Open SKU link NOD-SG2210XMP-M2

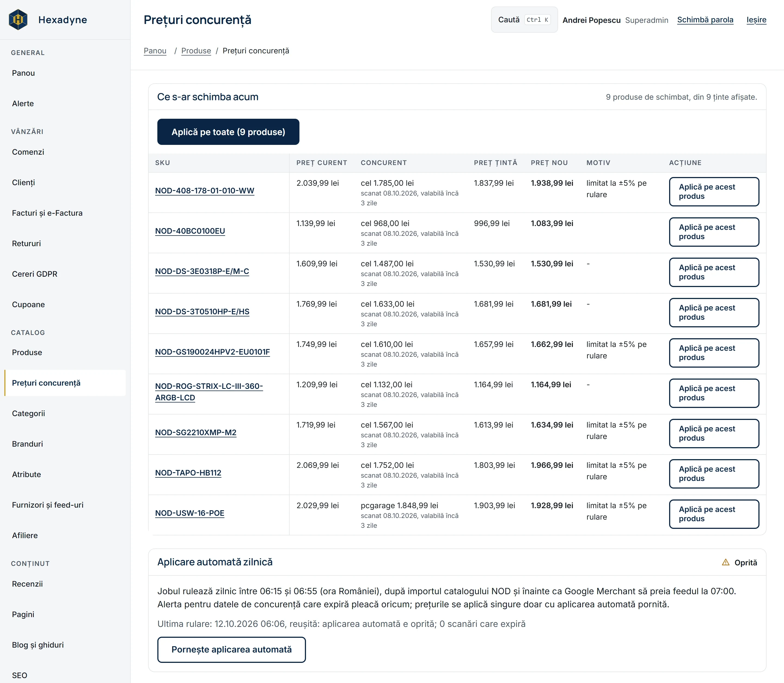(x=196, y=432)
